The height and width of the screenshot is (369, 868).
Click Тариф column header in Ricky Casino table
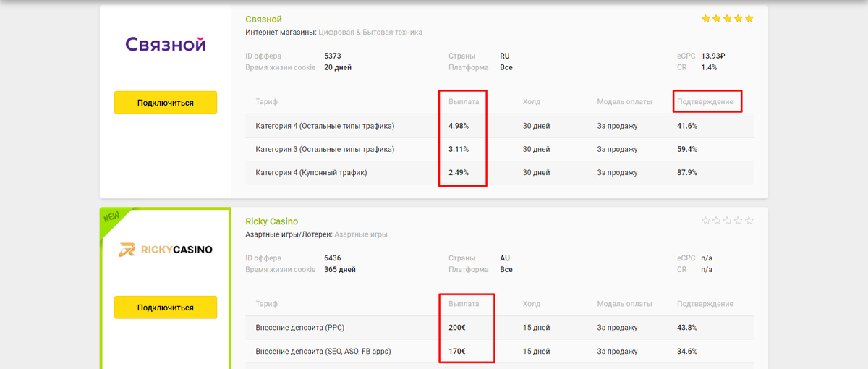[x=266, y=304]
